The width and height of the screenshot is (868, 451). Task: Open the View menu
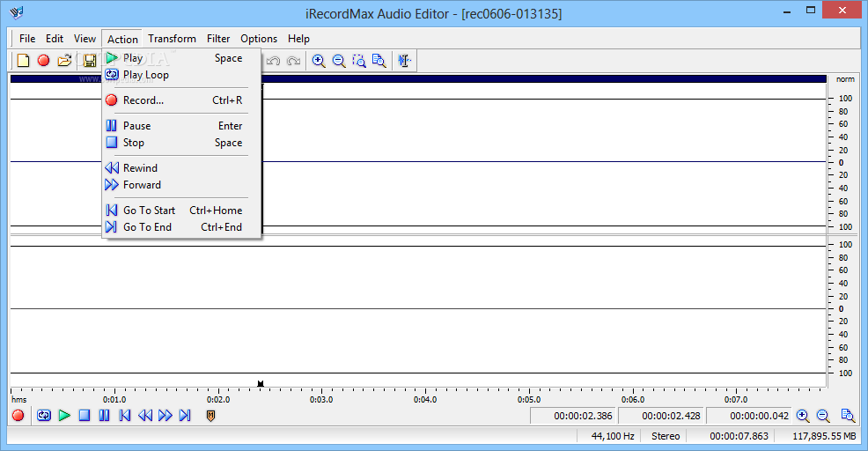pyautogui.click(x=85, y=38)
